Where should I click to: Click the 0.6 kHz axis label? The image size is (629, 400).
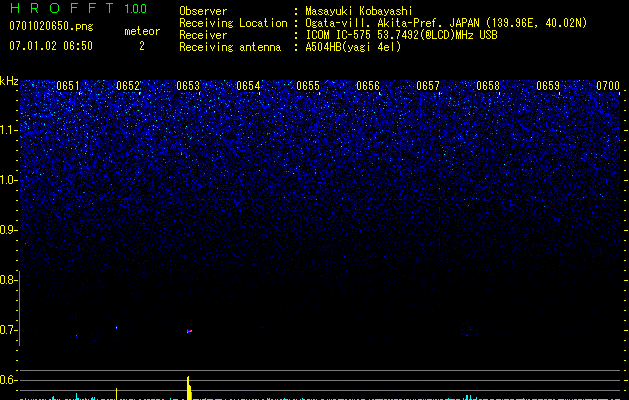coord(9,380)
